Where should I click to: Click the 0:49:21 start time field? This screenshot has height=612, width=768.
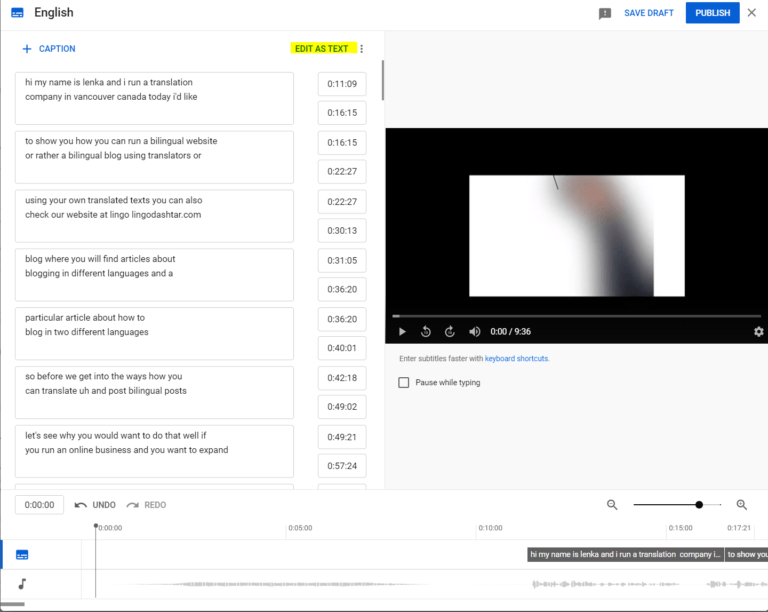342,437
